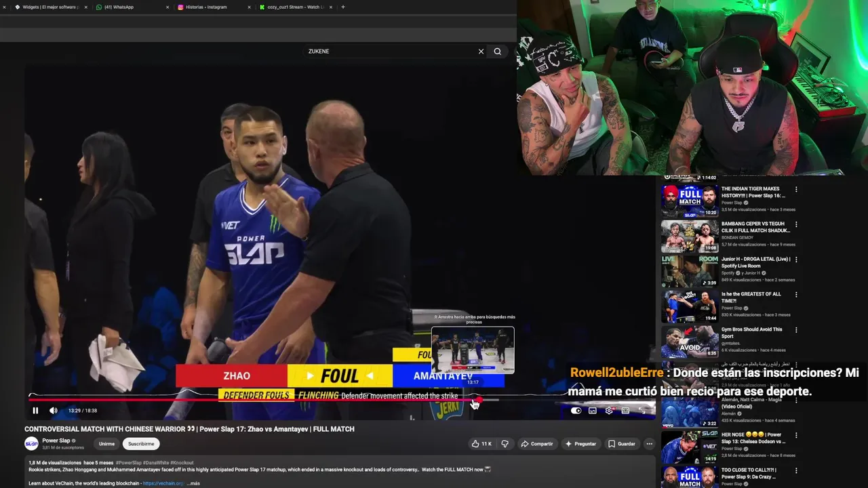Open options for THE INDIAN TIGER video
Screen dimensions: 868x488
(x=796, y=190)
